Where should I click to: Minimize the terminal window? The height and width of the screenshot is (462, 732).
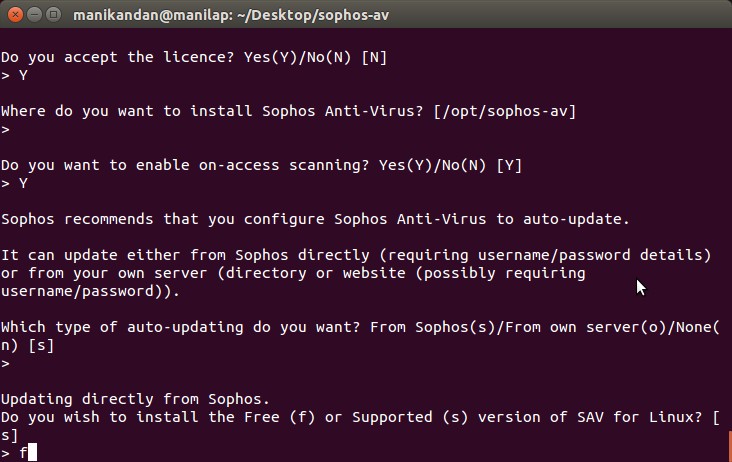(x=35, y=15)
